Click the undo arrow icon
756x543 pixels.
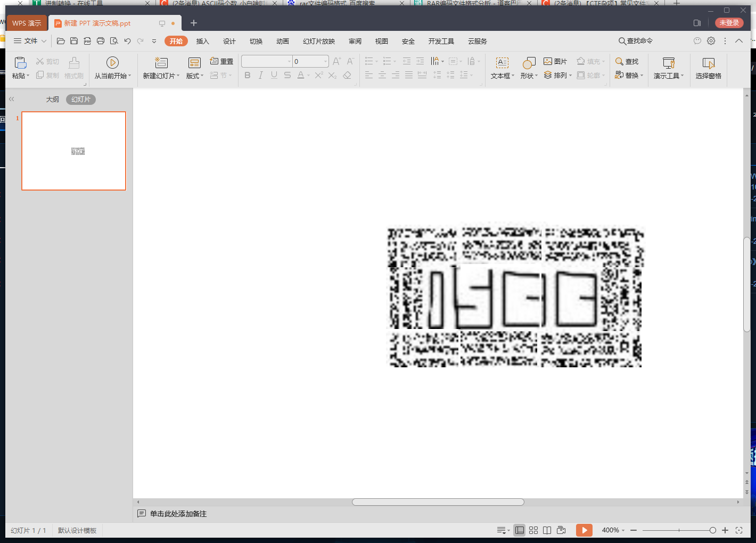coord(127,41)
